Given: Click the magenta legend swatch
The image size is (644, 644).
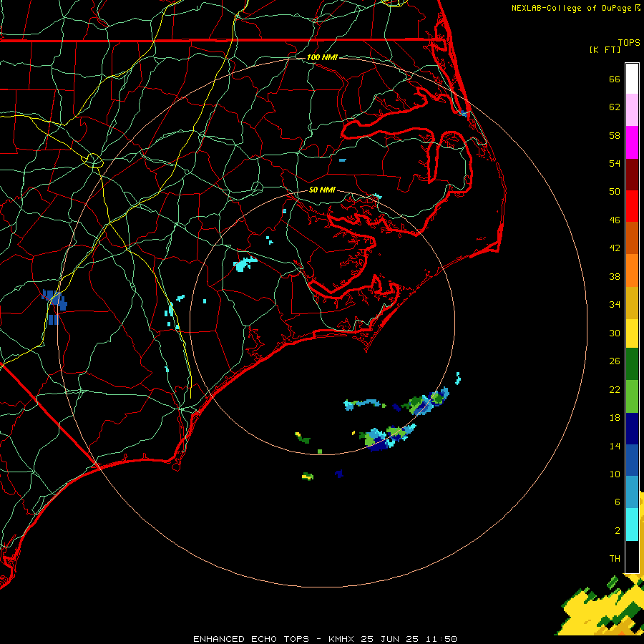Looking at the screenshot, I should click(632, 142).
